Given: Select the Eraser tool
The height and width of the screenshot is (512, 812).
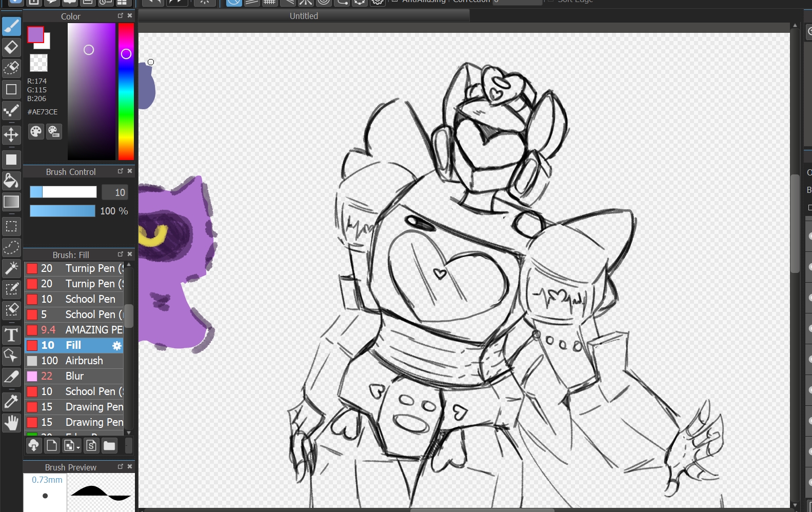Looking at the screenshot, I should (x=11, y=47).
